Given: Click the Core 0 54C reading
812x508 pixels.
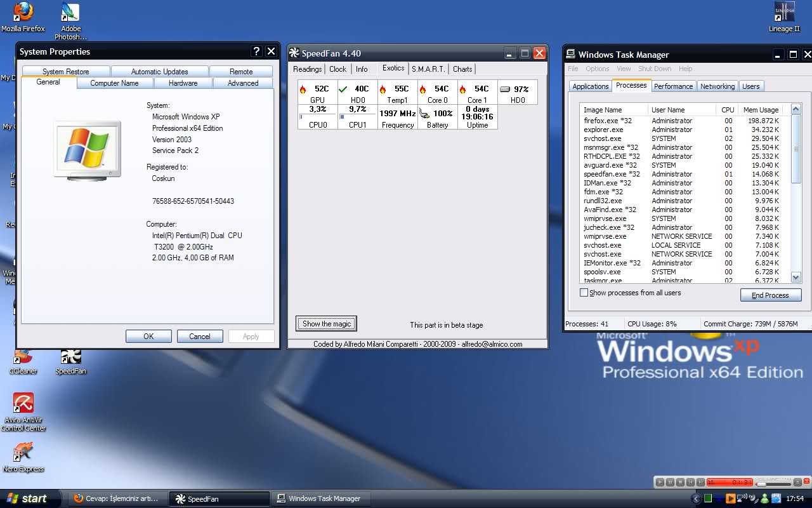Looking at the screenshot, I should pos(438,92).
